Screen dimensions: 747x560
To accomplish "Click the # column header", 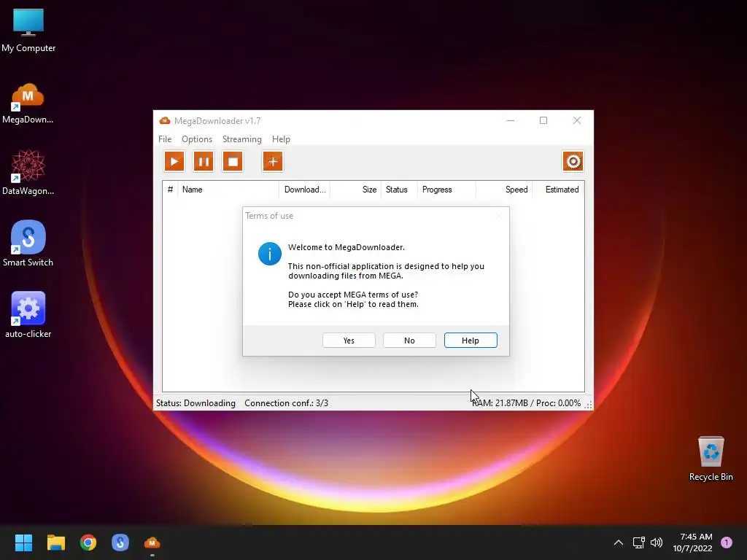I will click(x=170, y=190).
